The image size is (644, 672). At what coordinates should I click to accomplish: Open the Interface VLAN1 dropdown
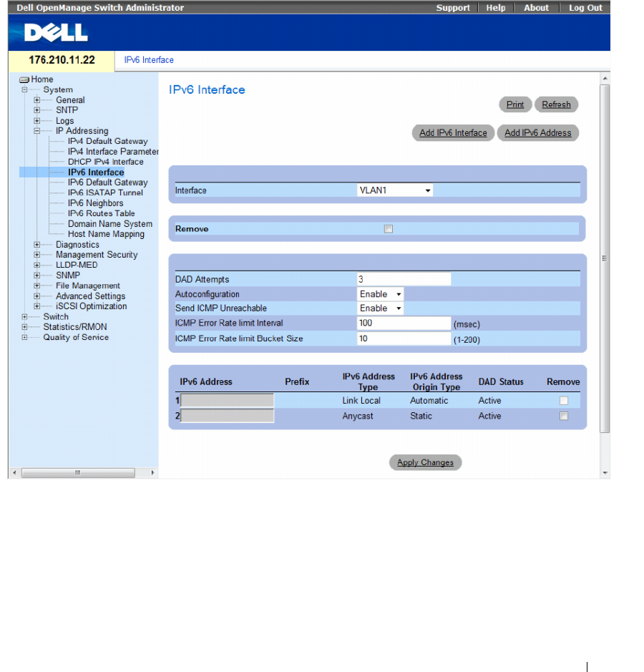coord(394,190)
